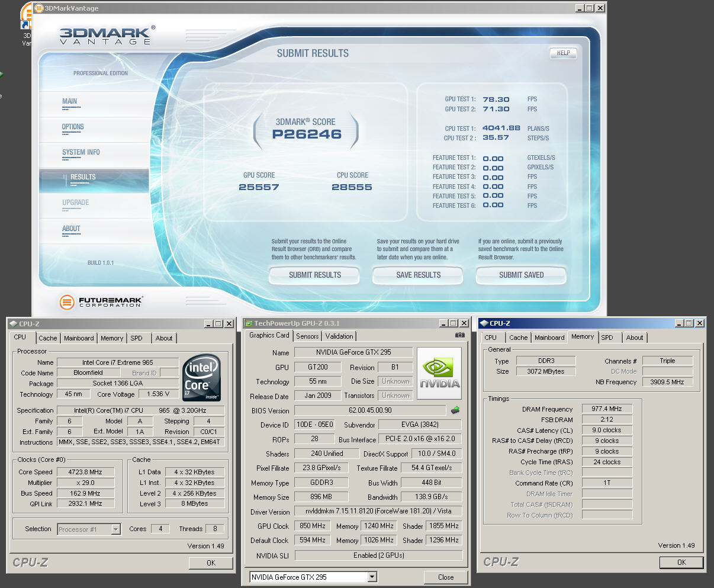Image resolution: width=714 pixels, height=588 pixels.
Task: Open SYSTEM INFO in 3DMark Vantage
Action: tap(81, 152)
